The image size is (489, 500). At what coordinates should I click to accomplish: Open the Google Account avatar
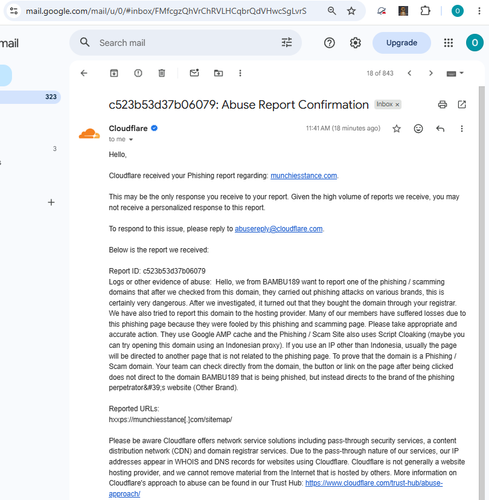(475, 43)
